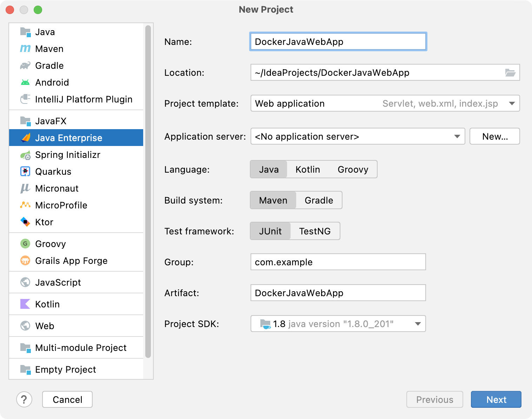Open help with the question mark button
This screenshot has width=532, height=419.
(24, 399)
